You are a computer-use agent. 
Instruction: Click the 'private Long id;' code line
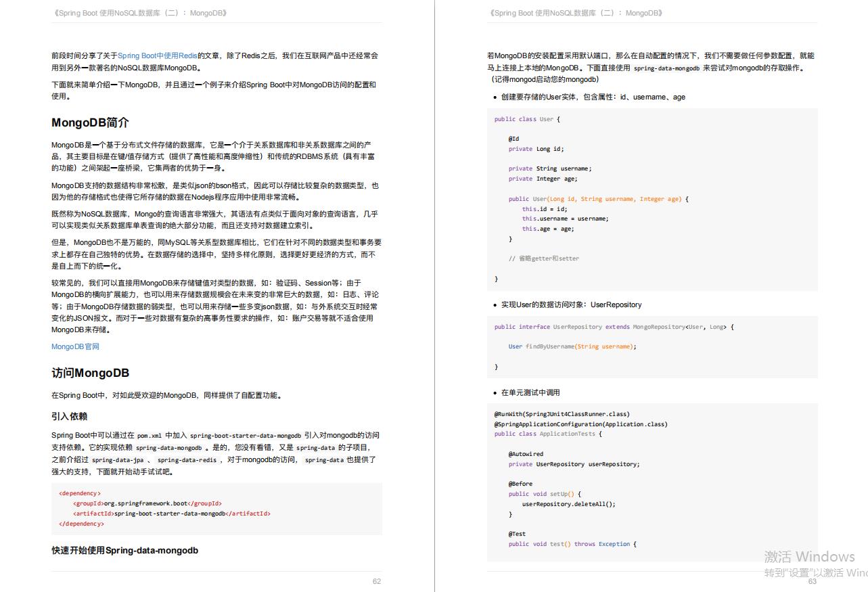[x=536, y=149]
